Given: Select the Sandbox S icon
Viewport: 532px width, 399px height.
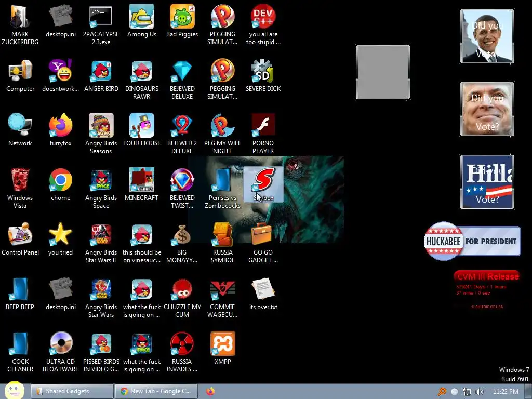Looking at the screenshot, I should (x=263, y=184).
